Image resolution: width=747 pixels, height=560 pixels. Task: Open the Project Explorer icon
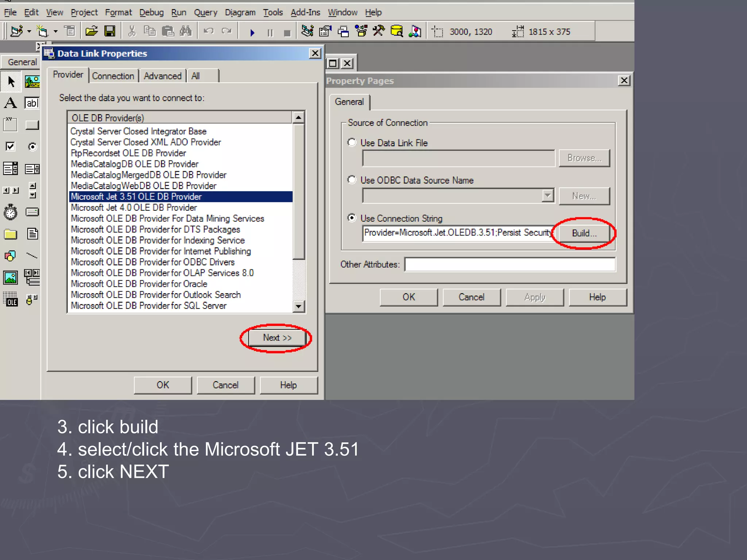[307, 31]
